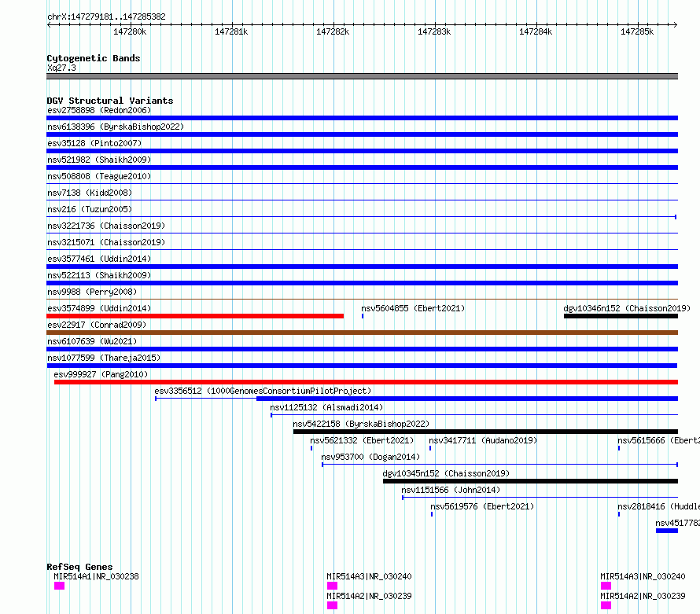The image size is (700, 614).
Task: Click the black dgv10346n152 variant bar
Action: click(621, 316)
